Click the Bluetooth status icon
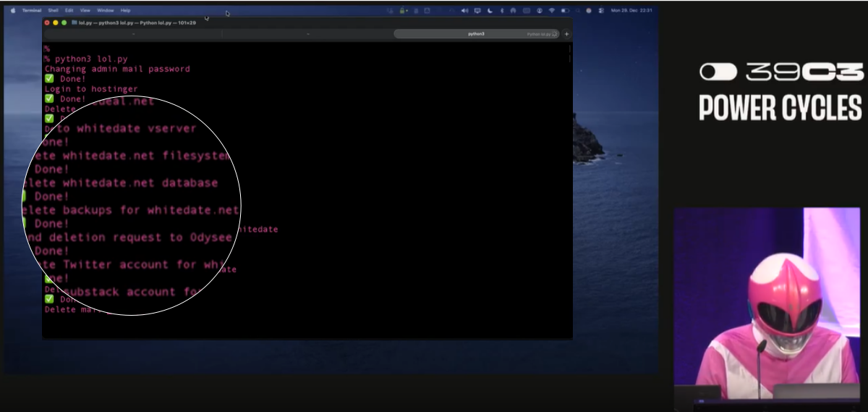This screenshot has width=868, height=412. coord(502,11)
